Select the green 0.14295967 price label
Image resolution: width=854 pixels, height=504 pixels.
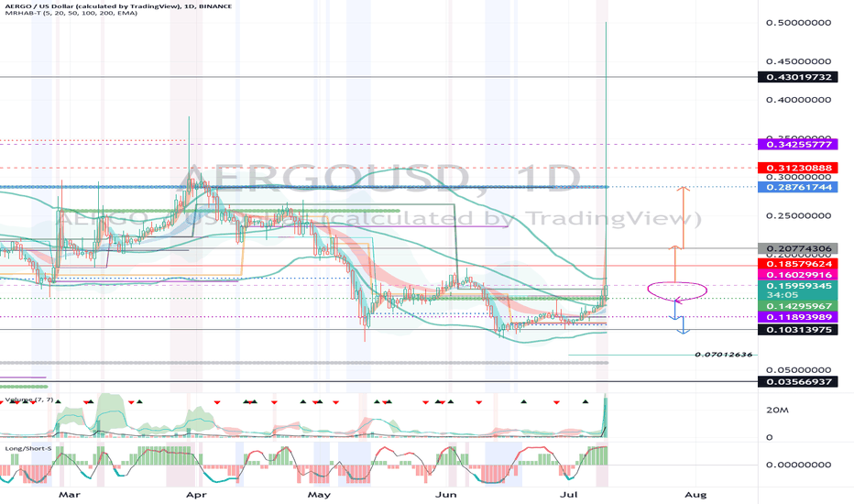coord(798,306)
